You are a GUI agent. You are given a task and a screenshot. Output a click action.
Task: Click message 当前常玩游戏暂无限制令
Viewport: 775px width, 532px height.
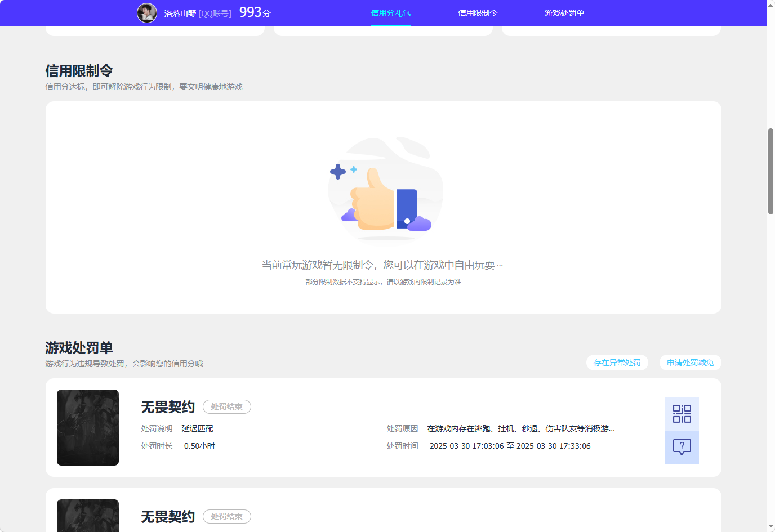pos(382,265)
